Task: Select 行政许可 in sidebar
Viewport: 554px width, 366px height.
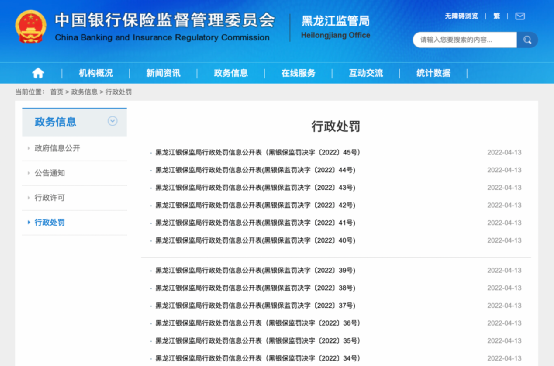Action: click(x=49, y=197)
